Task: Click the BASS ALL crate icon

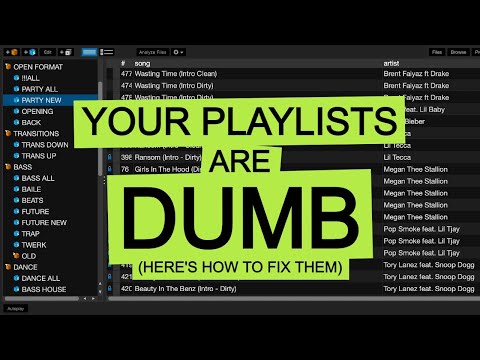Action: point(16,178)
